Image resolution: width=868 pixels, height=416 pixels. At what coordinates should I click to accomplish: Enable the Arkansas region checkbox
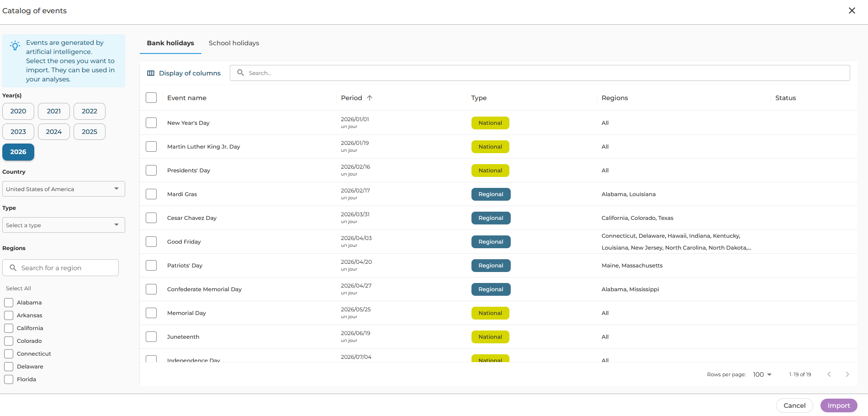coord(9,315)
